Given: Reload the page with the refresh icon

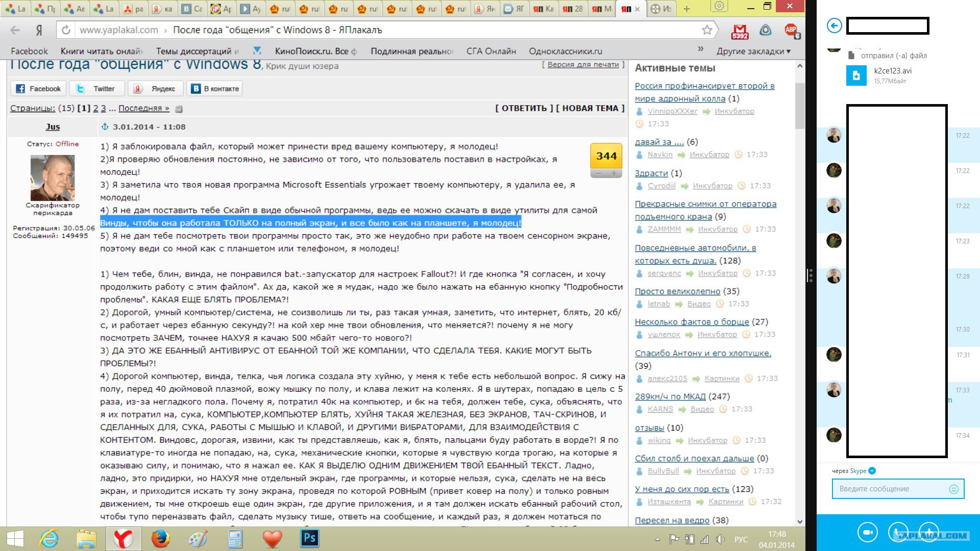Looking at the screenshot, I should click(66, 30).
